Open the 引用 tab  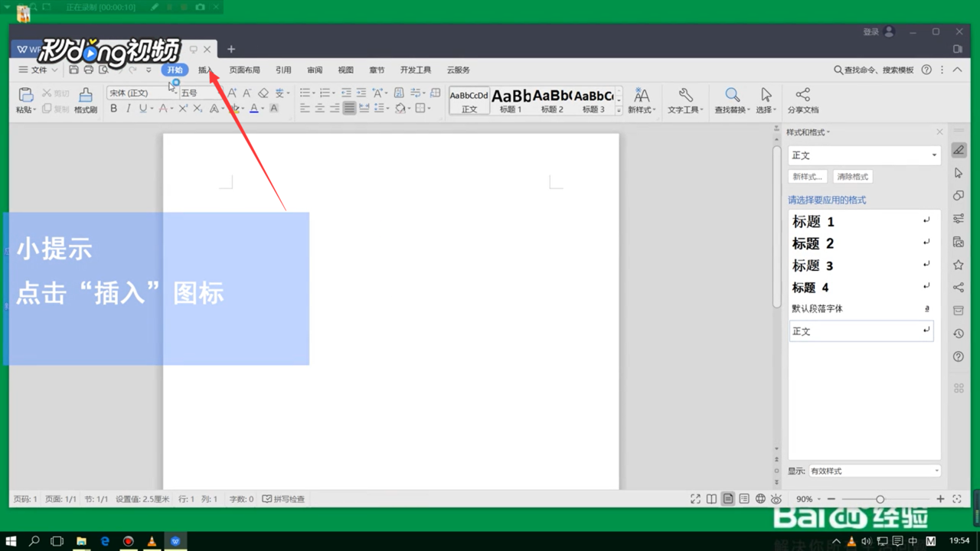[x=283, y=70]
